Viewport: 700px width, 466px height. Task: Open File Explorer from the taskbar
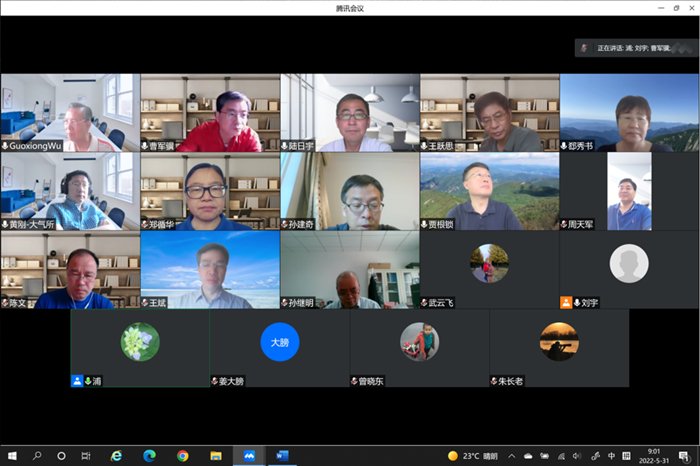click(216, 456)
